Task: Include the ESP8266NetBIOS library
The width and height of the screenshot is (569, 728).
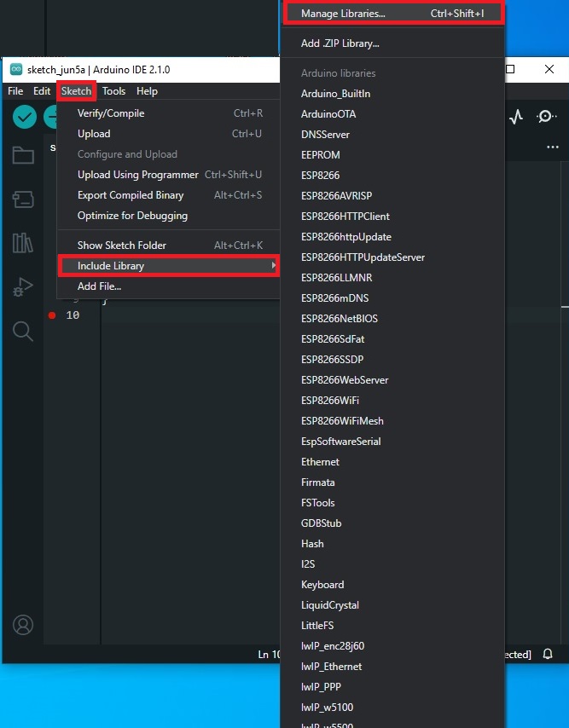Action: pyautogui.click(x=393, y=318)
